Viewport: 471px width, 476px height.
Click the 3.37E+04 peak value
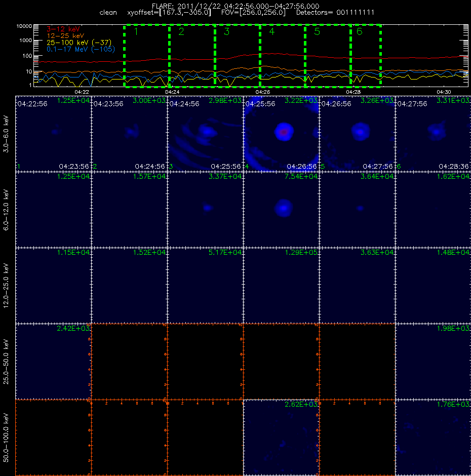point(225,176)
